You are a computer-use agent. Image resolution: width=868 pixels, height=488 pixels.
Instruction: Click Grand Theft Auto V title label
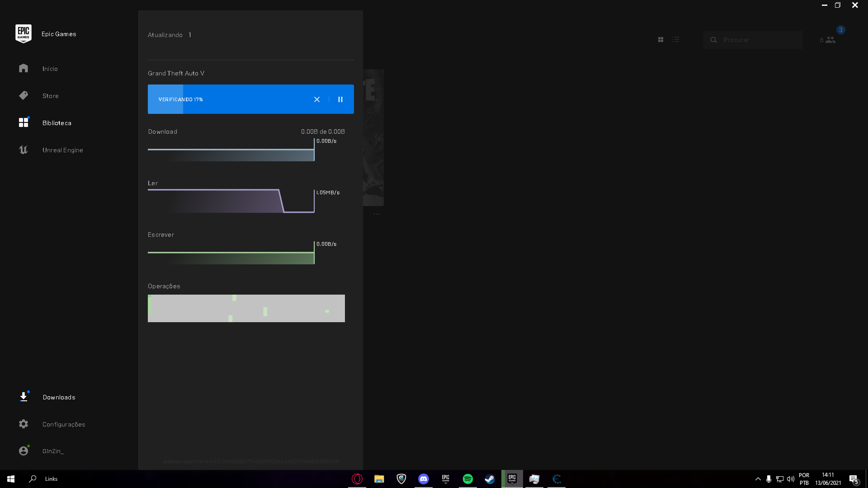[176, 73]
